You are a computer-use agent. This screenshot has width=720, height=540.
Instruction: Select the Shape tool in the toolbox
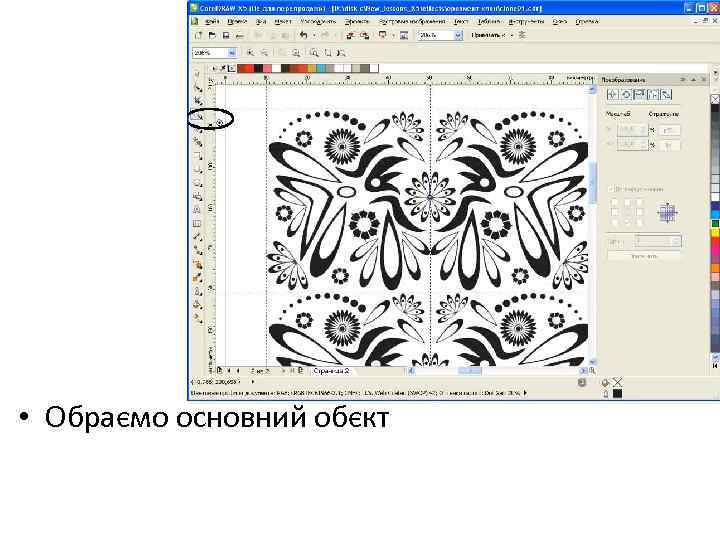click(x=197, y=88)
